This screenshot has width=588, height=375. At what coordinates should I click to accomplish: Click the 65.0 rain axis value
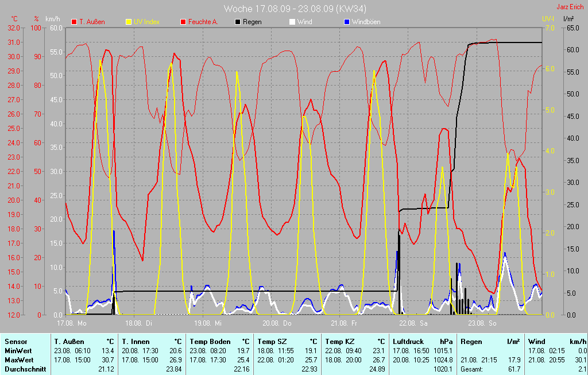pos(572,28)
